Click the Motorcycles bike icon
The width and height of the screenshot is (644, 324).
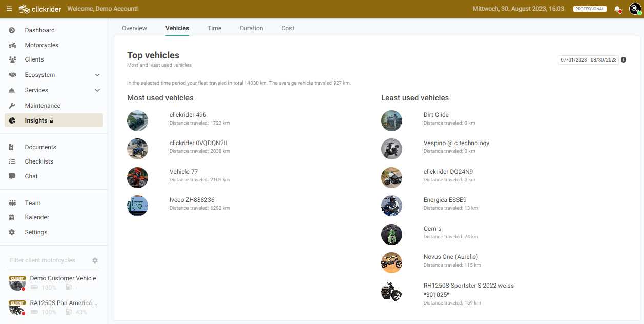(12, 45)
